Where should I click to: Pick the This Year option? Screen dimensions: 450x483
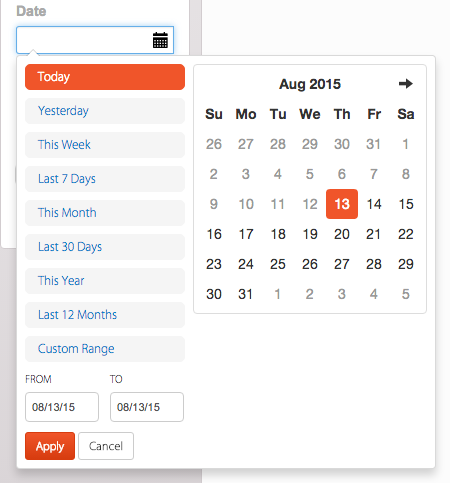pyautogui.click(x=105, y=281)
